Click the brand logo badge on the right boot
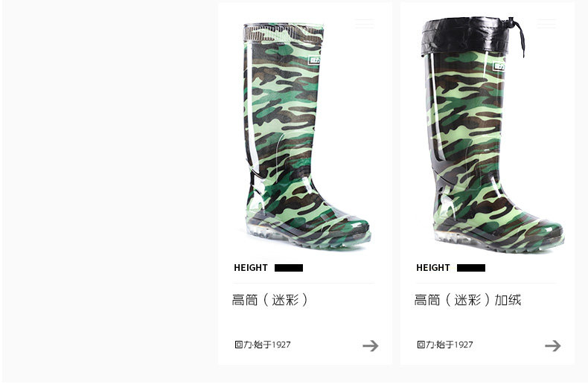The image size is (588, 384). [x=499, y=66]
